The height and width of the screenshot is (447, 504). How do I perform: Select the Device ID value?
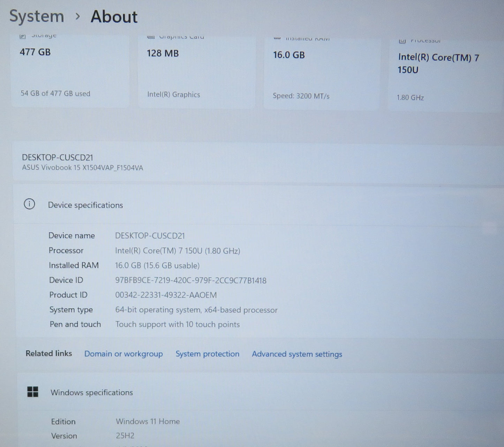(x=191, y=280)
